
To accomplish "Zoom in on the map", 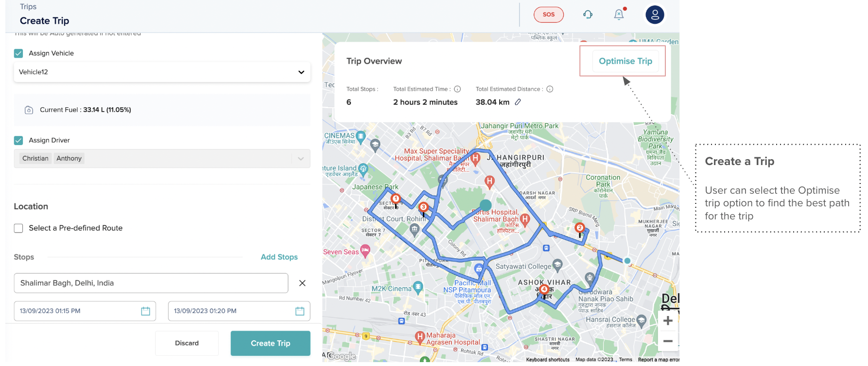I will tap(668, 321).
